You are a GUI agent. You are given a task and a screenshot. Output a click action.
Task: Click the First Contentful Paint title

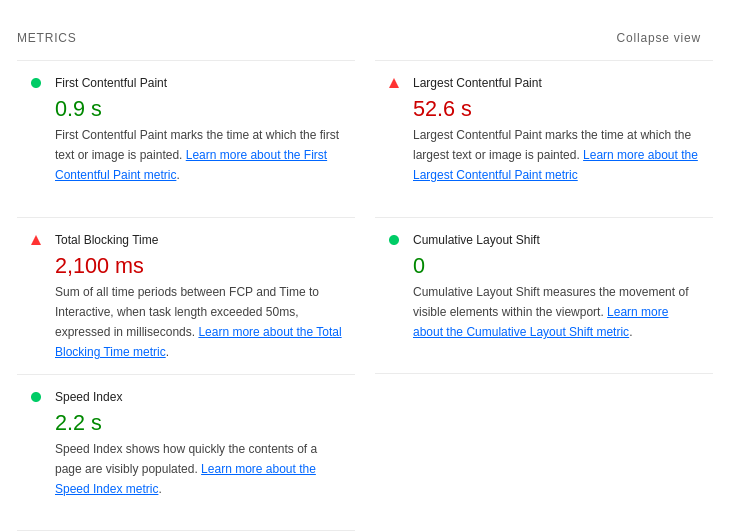click(111, 83)
